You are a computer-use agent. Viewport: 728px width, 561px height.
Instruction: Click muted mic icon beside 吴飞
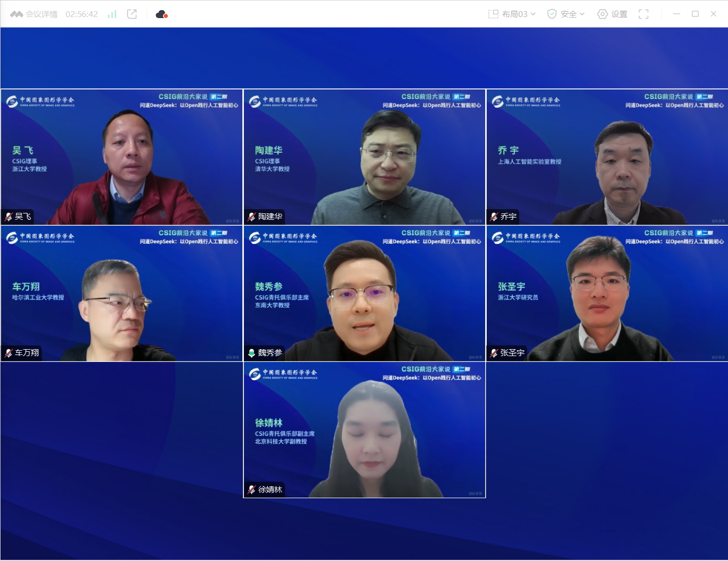[9, 217]
